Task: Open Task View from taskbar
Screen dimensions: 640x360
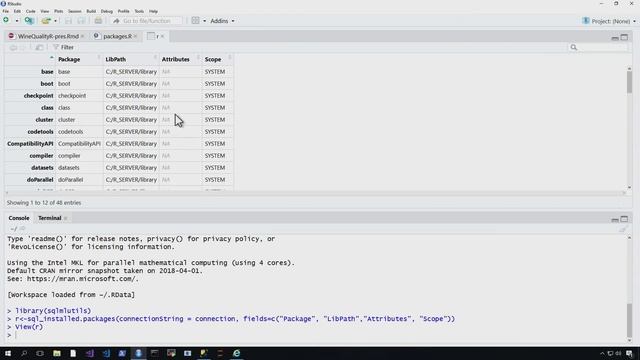Action: (40, 353)
